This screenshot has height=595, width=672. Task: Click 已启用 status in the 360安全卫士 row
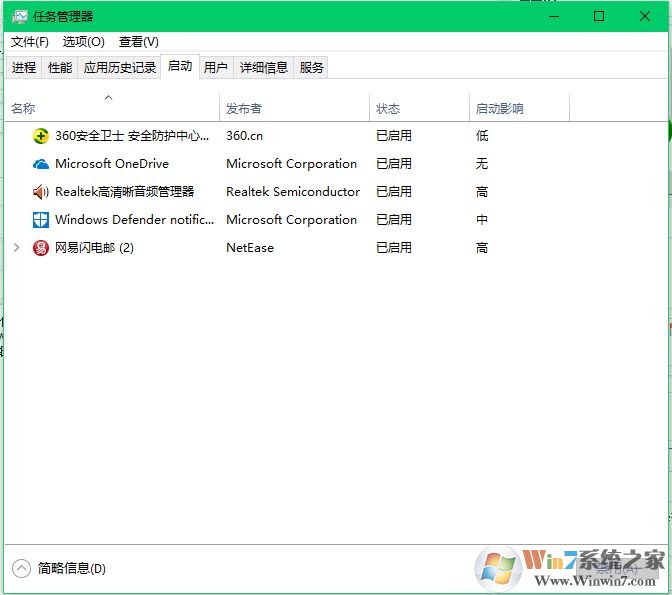click(x=394, y=136)
